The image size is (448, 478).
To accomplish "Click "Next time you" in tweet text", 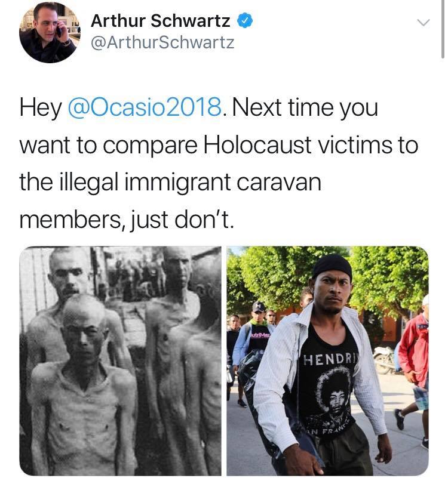I will [x=305, y=107].
